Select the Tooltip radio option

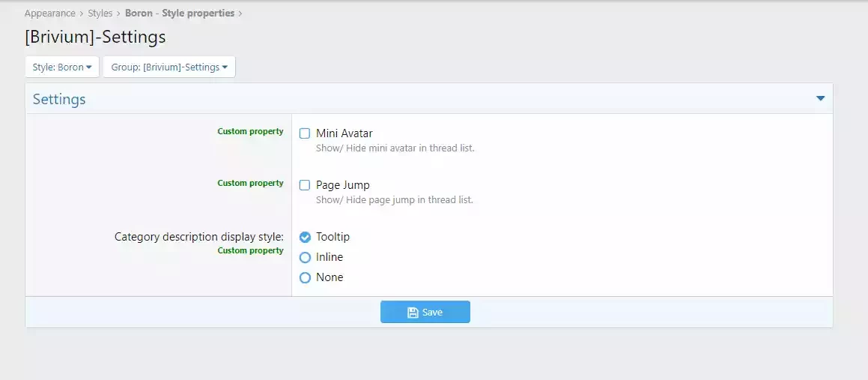coord(305,237)
